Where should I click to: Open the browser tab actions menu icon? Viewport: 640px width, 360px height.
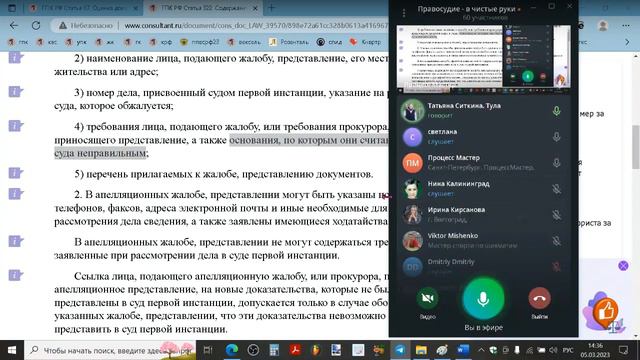pos(12,8)
